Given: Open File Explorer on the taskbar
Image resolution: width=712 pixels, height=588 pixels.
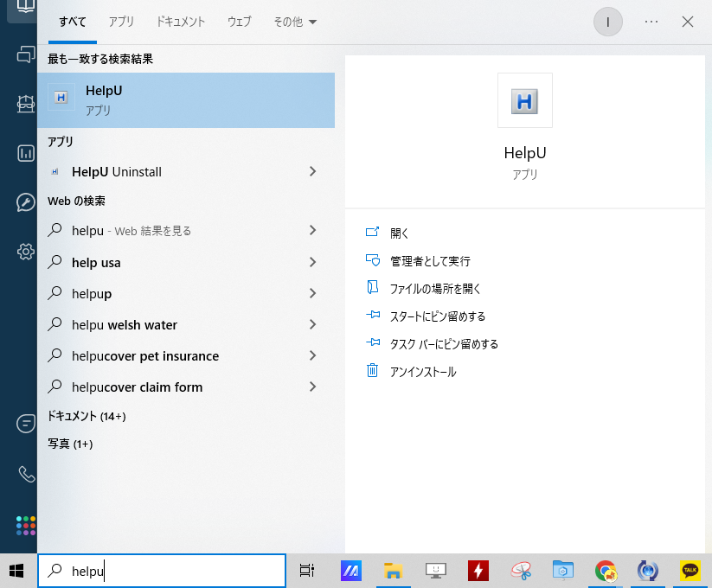Looking at the screenshot, I should tap(394, 571).
